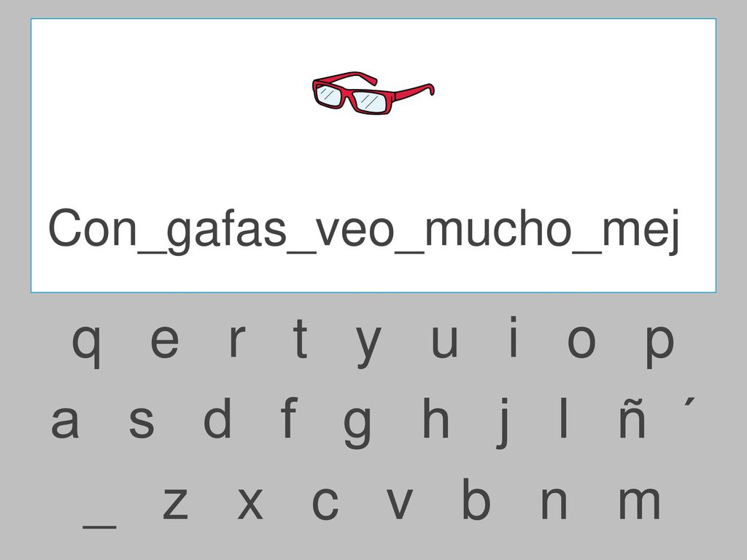Tap the letter b key
Screen dimensions: 747x560
476,499
